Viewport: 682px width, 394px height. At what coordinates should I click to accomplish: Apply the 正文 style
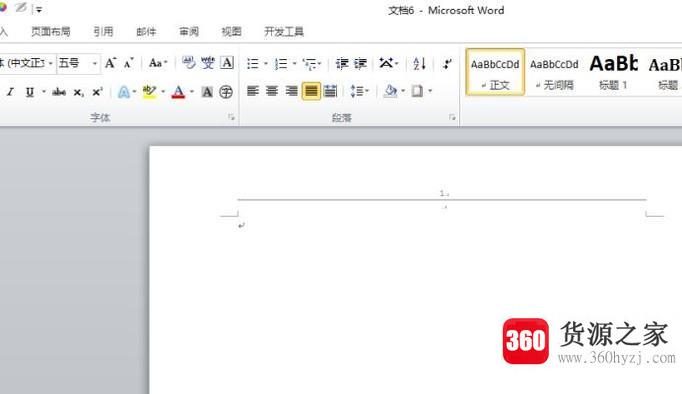click(495, 72)
